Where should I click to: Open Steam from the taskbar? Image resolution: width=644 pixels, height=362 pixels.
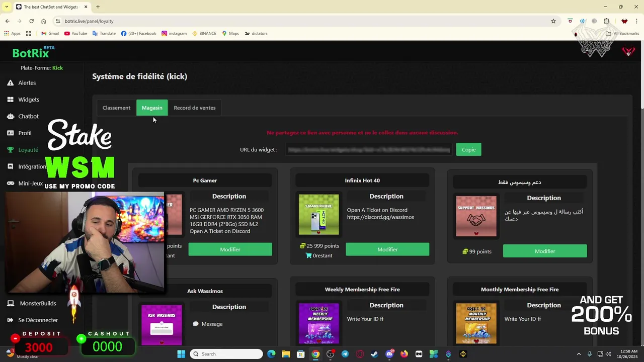coord(374,354)
